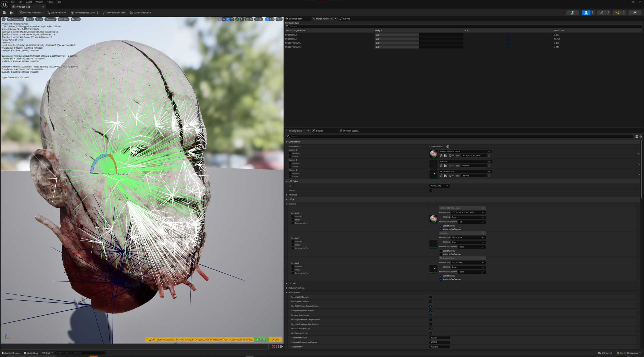Open the Tools menu
The width and height of the screenshot is (644, 357).
pyautogui.click(x=50, y=2)
